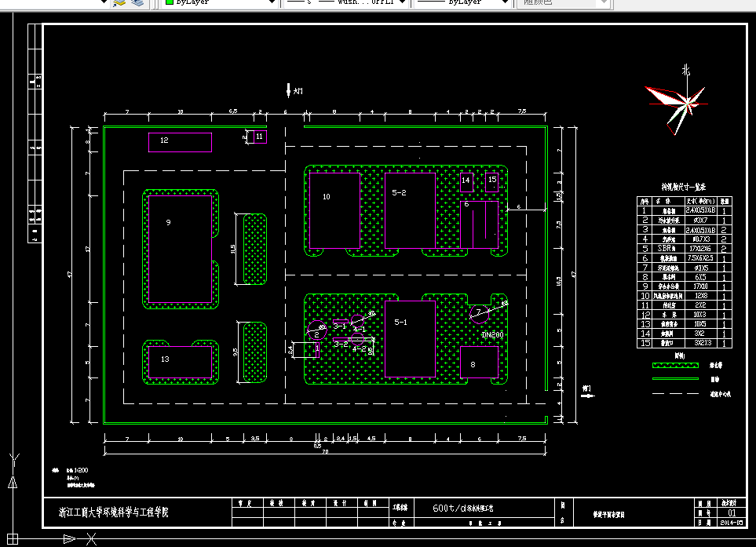Click the SBR name cell in table row 5
The height and width of the screenshot is (547, 756).
(668, 249)
